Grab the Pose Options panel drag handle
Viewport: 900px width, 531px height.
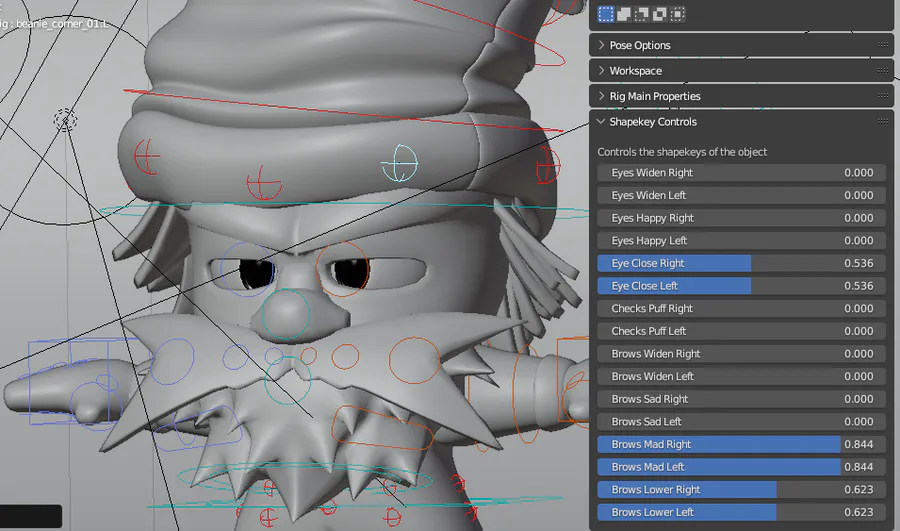[883, 45]
